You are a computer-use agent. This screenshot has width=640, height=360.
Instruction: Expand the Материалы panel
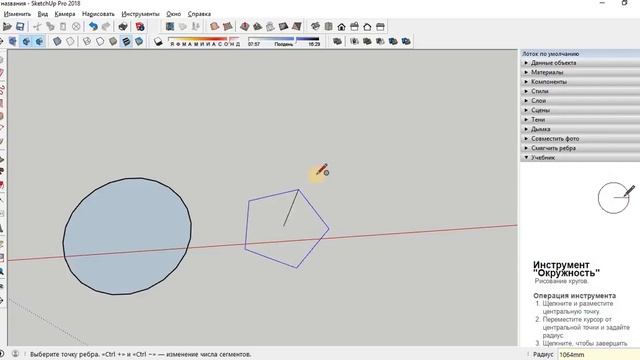(x=580, y=72)
